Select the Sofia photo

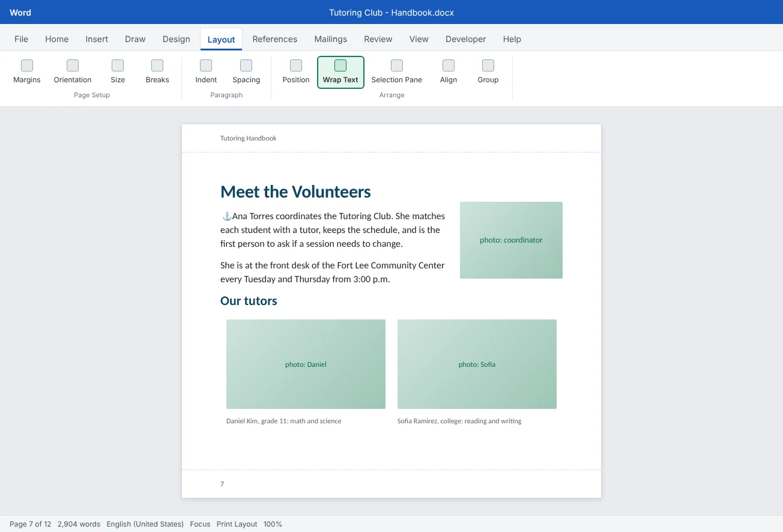477,364
